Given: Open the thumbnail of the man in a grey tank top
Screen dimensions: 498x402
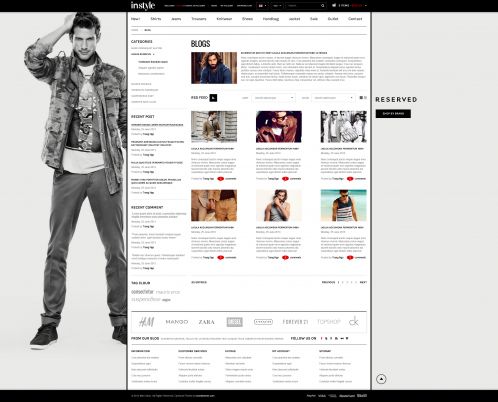Looking at the screenshot, I should coord(279,205).
